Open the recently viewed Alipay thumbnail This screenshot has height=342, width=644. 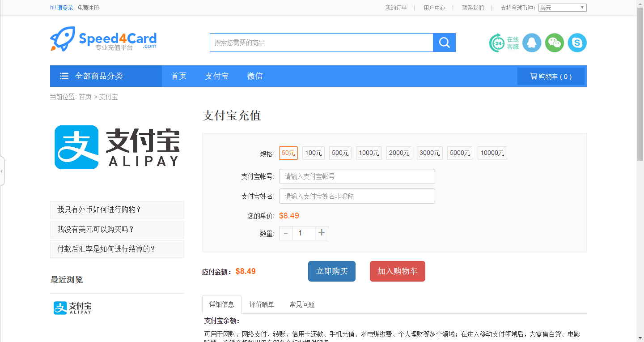tap(72, 308)
